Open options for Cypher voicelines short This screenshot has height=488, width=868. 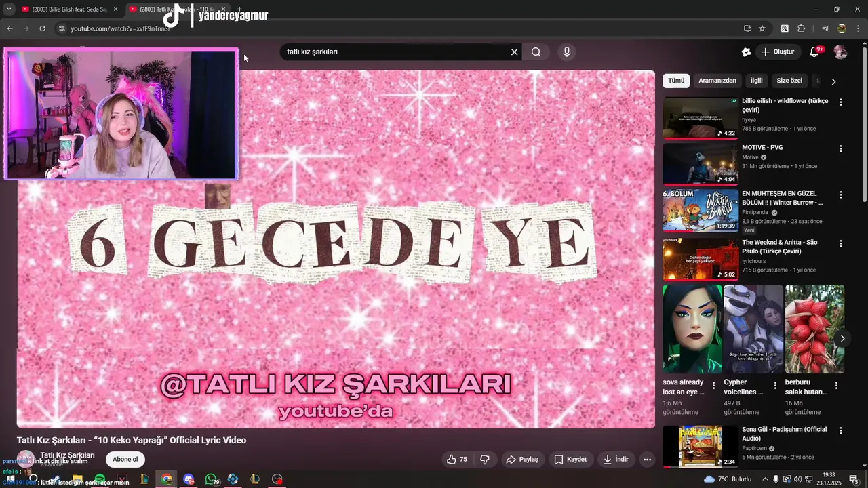774,385
